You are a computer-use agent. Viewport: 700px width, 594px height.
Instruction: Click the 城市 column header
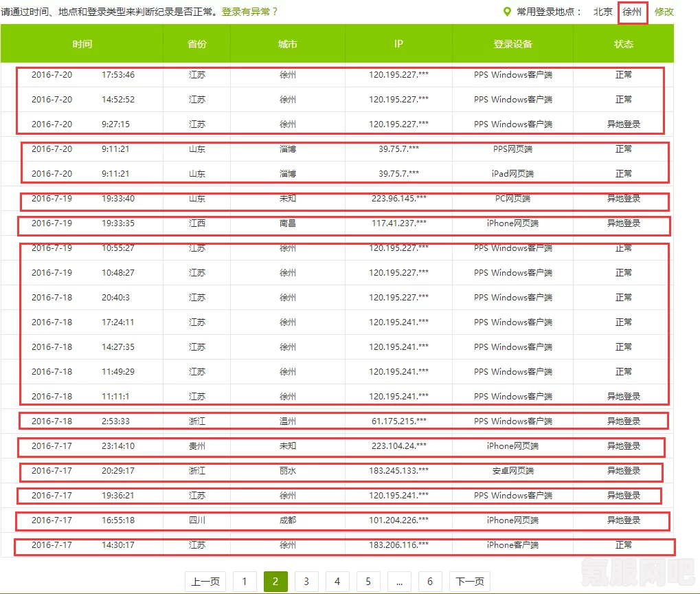[x=288, y=44]
